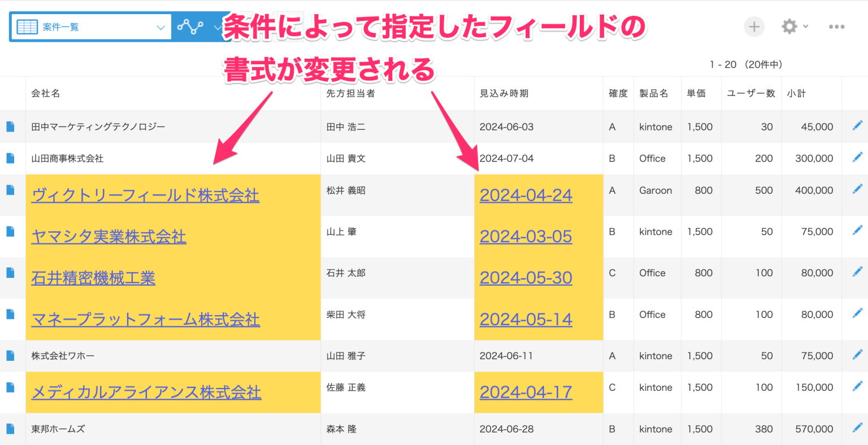Image resolution: width=868 pixels, height=445 pixels.
Task: Open the record detail icon for 株式会社ワホー
Action: click(10, 356)
